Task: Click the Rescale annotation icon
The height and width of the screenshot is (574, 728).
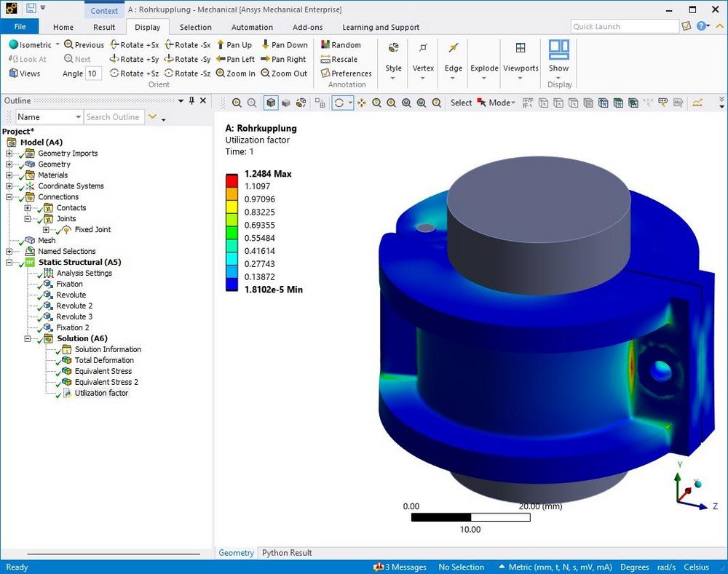Action: (325, 60)
